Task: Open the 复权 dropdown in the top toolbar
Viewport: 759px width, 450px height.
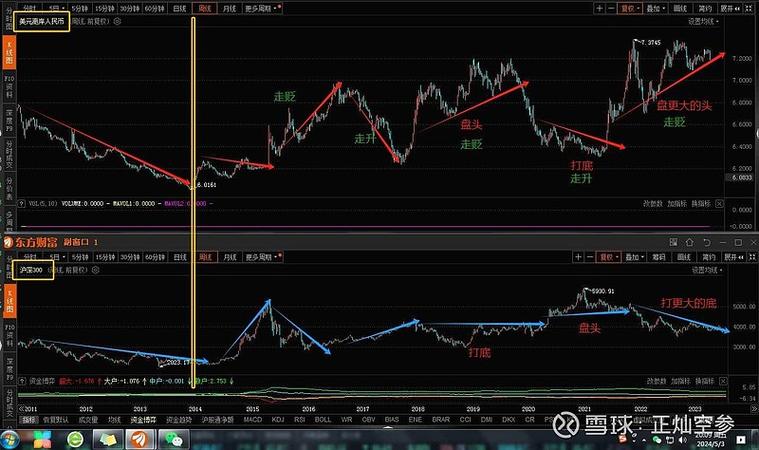Action: point(631,6)
